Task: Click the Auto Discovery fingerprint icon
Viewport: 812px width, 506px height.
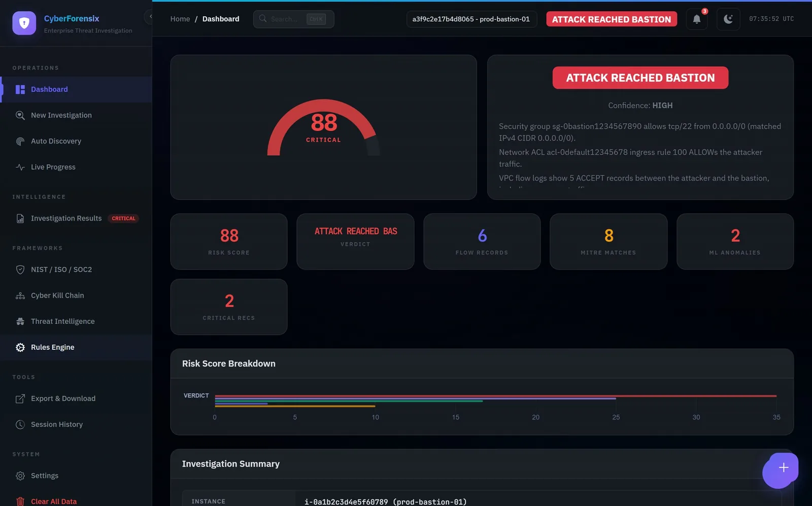Action: 20,141
